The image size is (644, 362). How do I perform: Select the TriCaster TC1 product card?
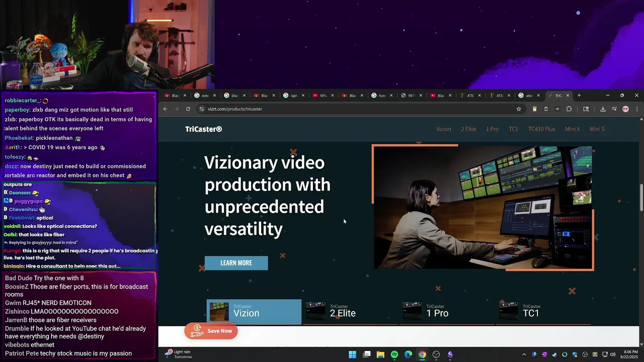point(542,312)
